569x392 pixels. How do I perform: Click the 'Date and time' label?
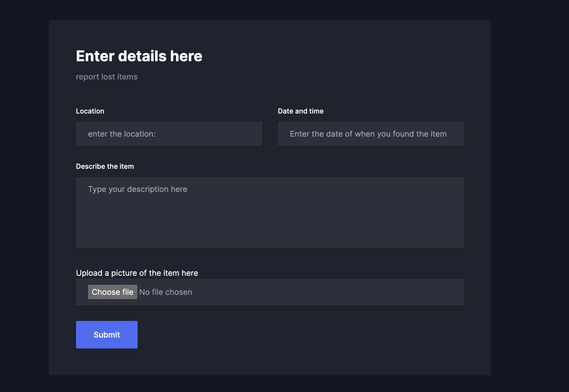pos(300,111)
